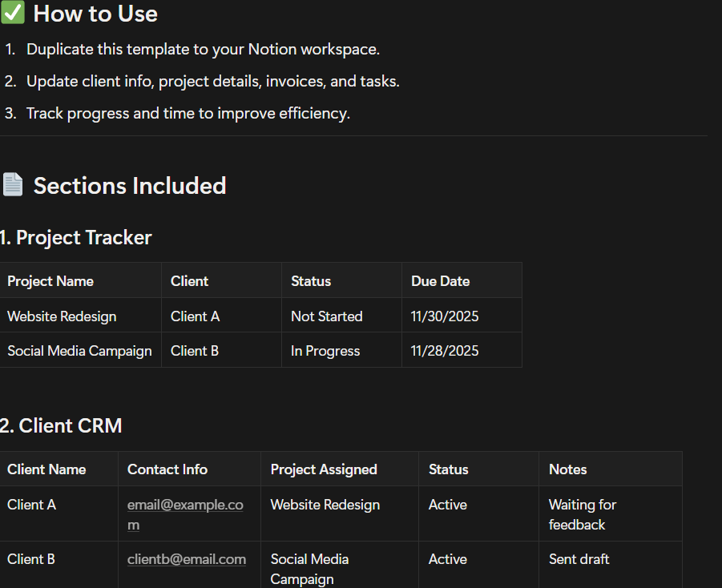Click "Website Redesign" cell in Project Tracker table
This screenshot has height=588, width=722.
point(81,316)
